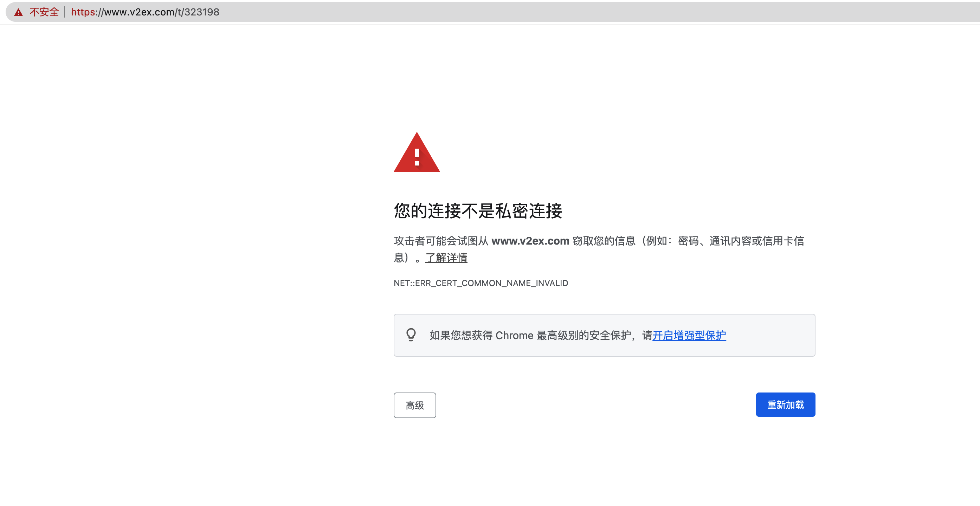Open the 开启增强型保护 link
The width and height of the screenshot is (980, 506).
pos(689,335)
